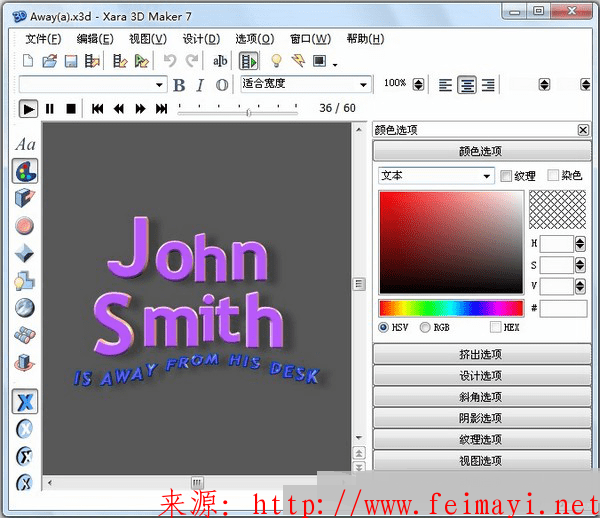Screen dimensions: 600x518
Task: Align text right
Action: point(488,85)
